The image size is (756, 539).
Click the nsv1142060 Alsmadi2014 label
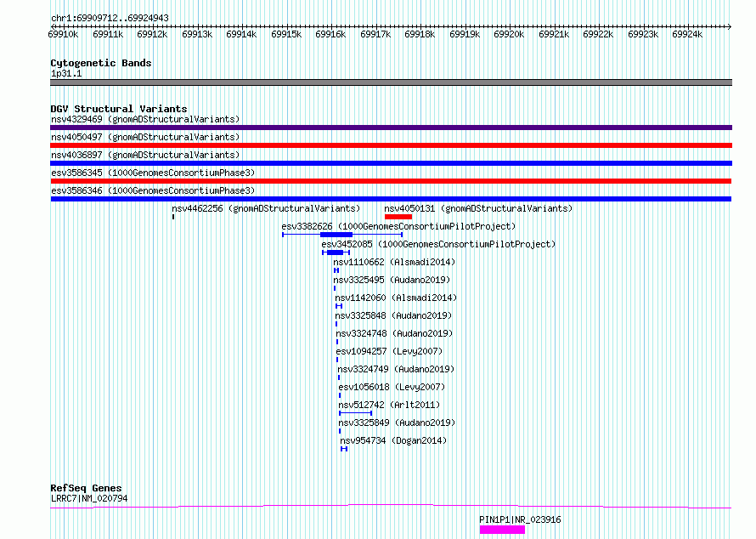click(396, 298)
